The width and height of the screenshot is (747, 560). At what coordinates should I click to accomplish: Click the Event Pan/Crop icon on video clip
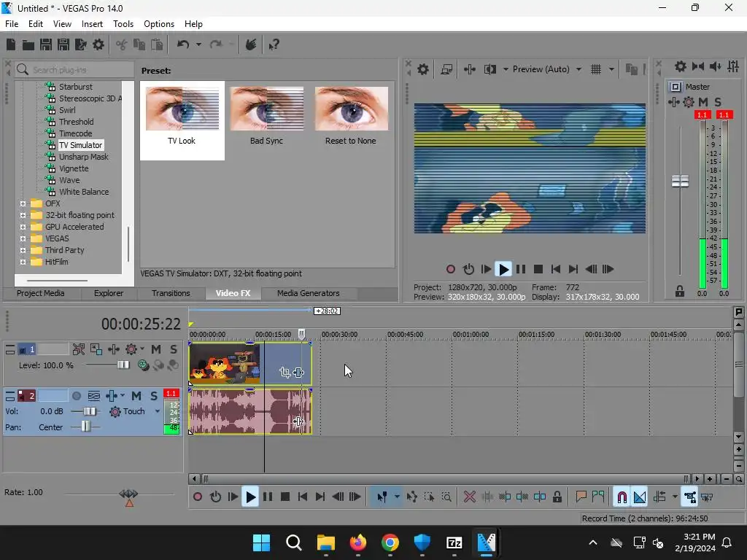click(x=285, y=373)
